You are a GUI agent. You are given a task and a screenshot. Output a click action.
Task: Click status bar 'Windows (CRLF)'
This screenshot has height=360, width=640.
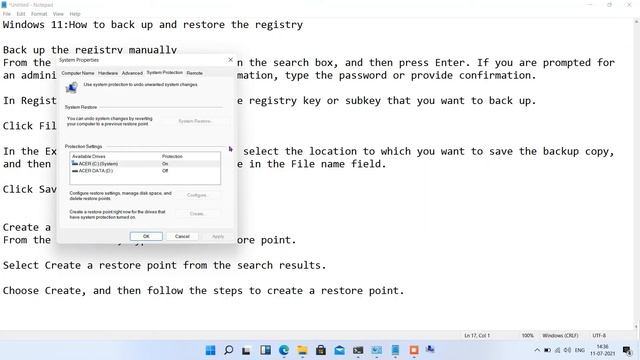click(x=560, y=336)
